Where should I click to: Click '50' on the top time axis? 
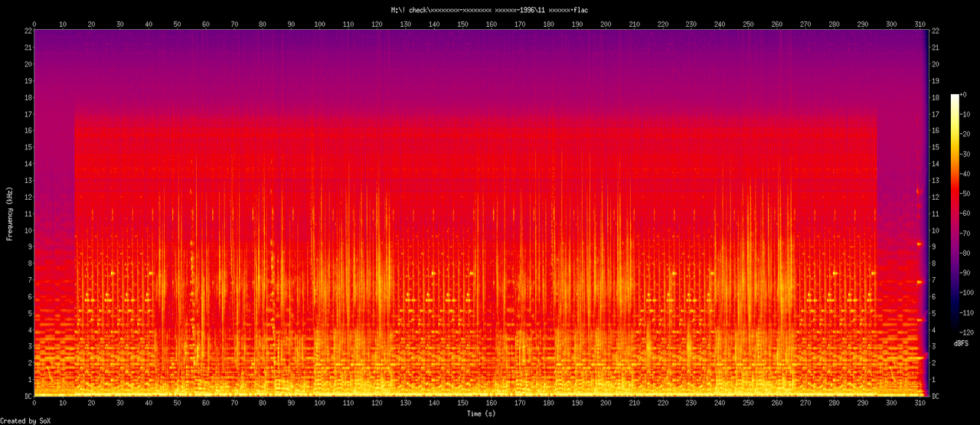177,24
